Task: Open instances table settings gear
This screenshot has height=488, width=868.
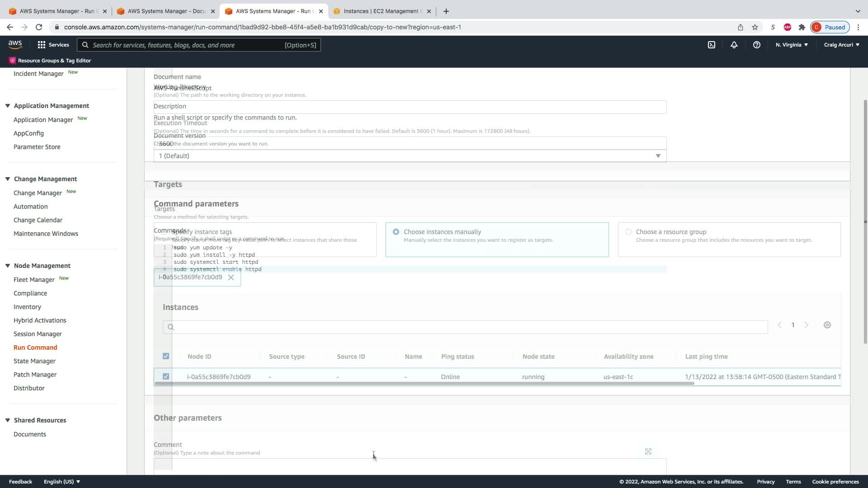Action: (x=827, y=325)
